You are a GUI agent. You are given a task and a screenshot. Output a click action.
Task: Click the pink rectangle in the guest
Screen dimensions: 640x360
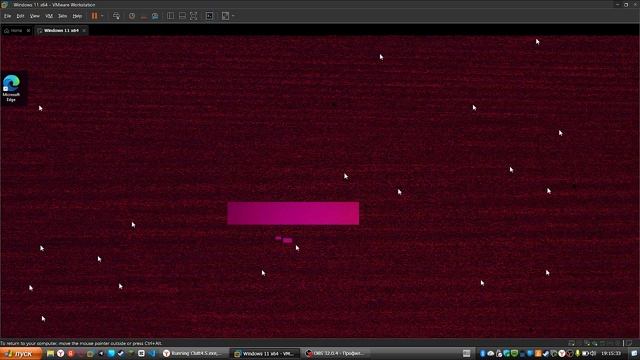293,213
